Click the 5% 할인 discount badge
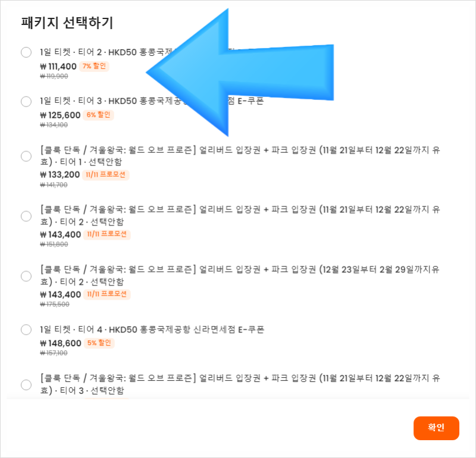This screenshot has width=476, height=458. pos(99,343)
